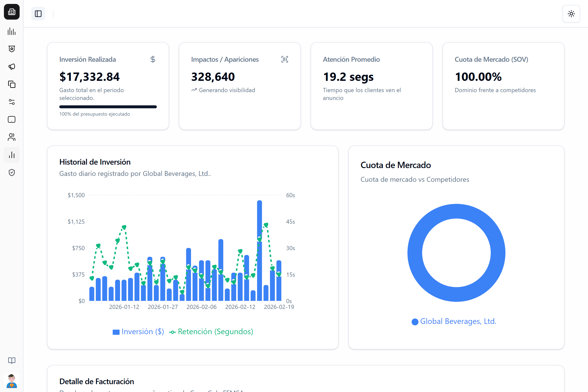Click the building logo icon in sidebar
The height and width of the screenshot is (392, 588).
12,12
